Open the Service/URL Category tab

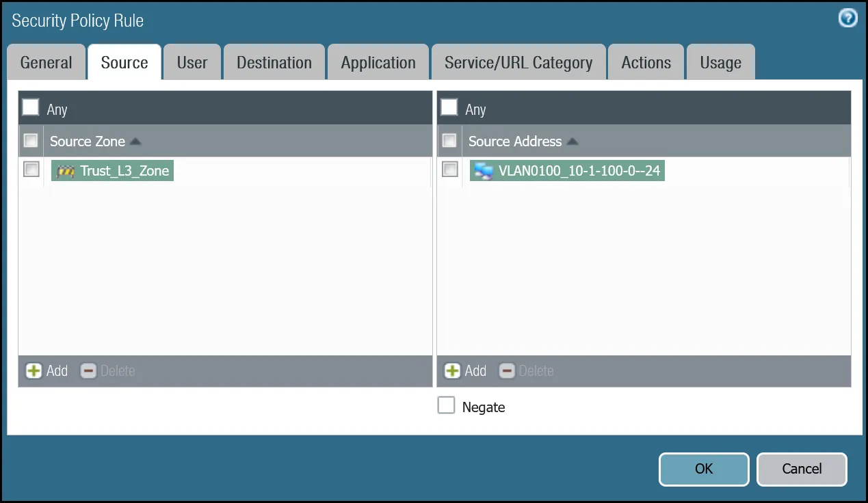[518, 63]
